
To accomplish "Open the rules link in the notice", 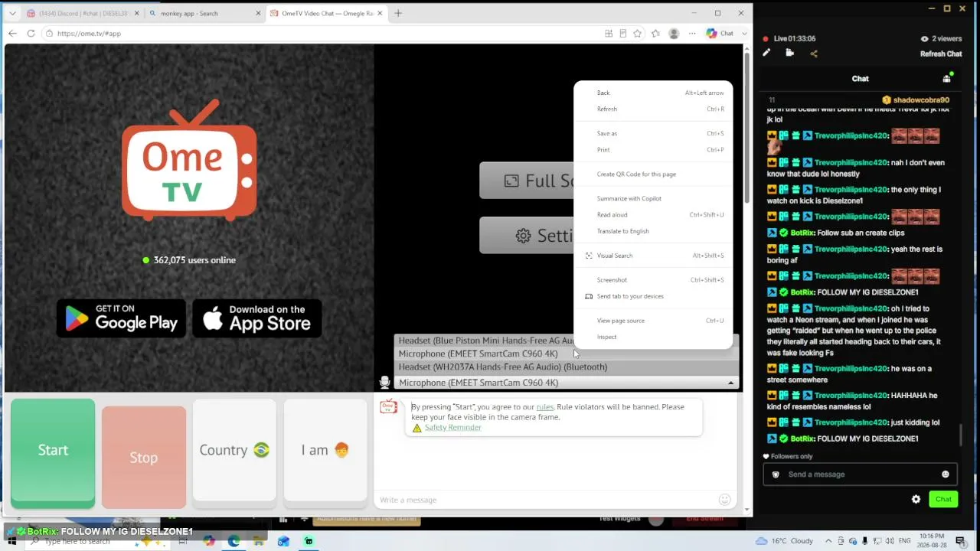I will (545, 407).
